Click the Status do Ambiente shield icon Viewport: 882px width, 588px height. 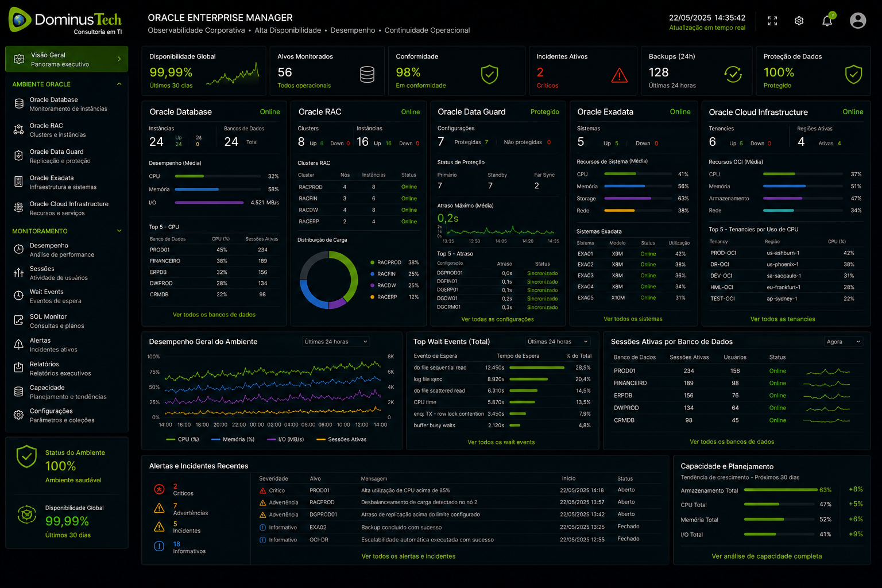(26, 457)
